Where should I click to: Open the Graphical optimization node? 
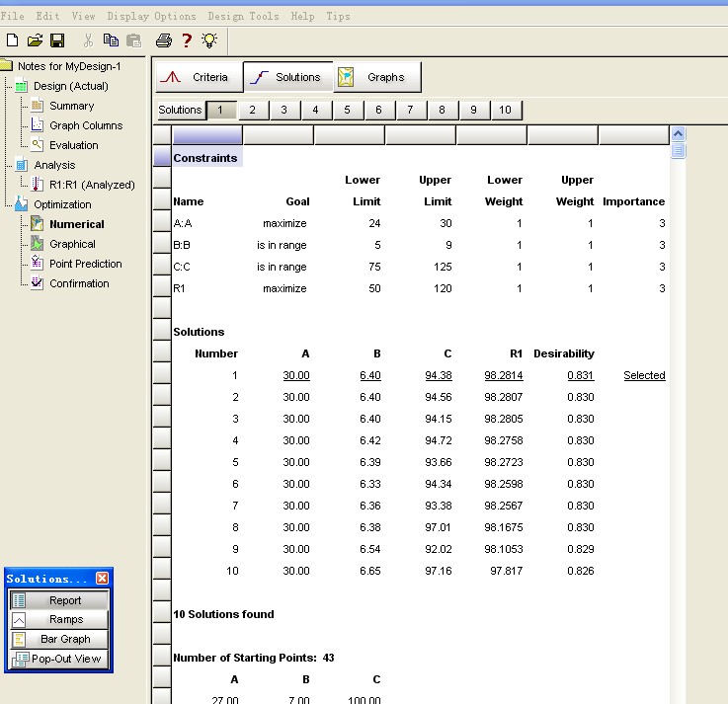pyautogui.click(x=72, y=244)
